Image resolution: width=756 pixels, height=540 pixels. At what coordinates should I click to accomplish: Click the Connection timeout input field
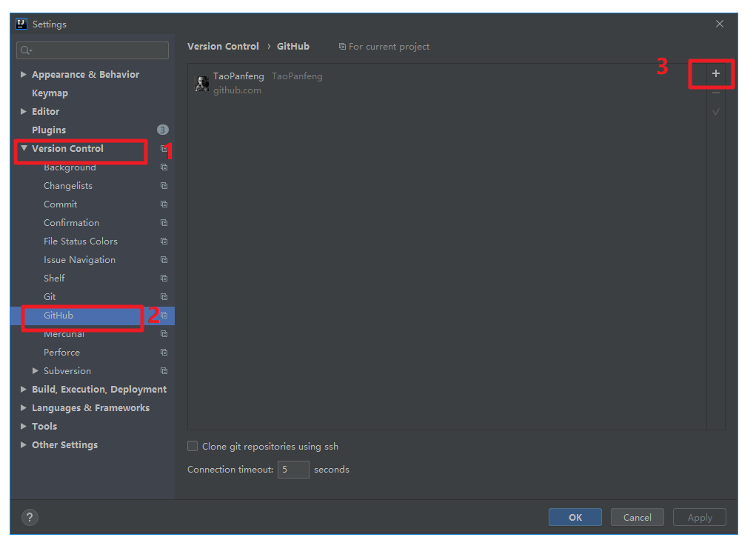coord(293,469)
